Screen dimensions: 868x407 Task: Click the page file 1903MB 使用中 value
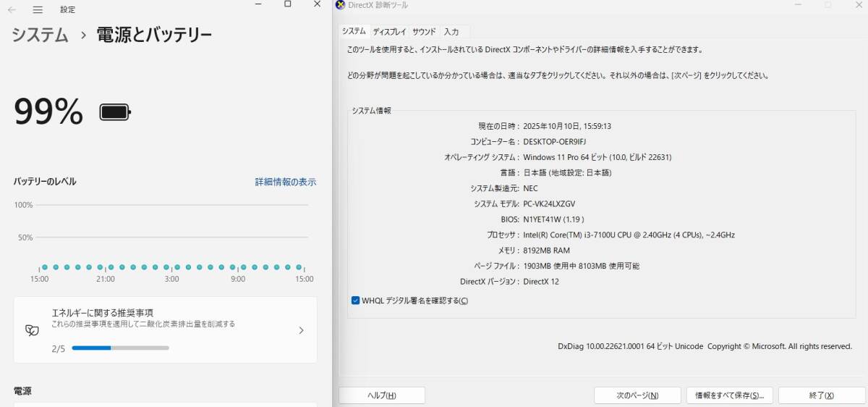click(581, 266)
